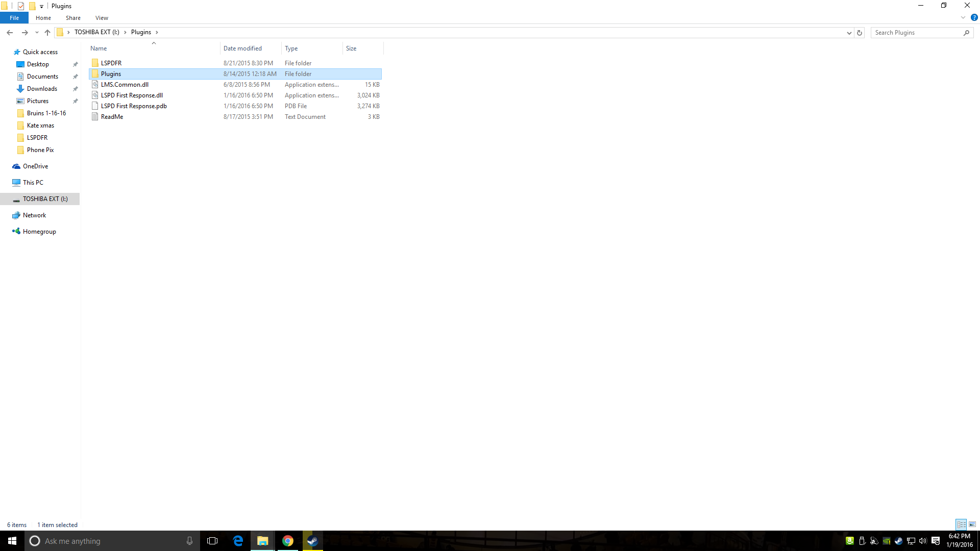The height and width of the screenshot is (551, 980).
Task: Click the Task View taskbar icon
Action: 212,541
